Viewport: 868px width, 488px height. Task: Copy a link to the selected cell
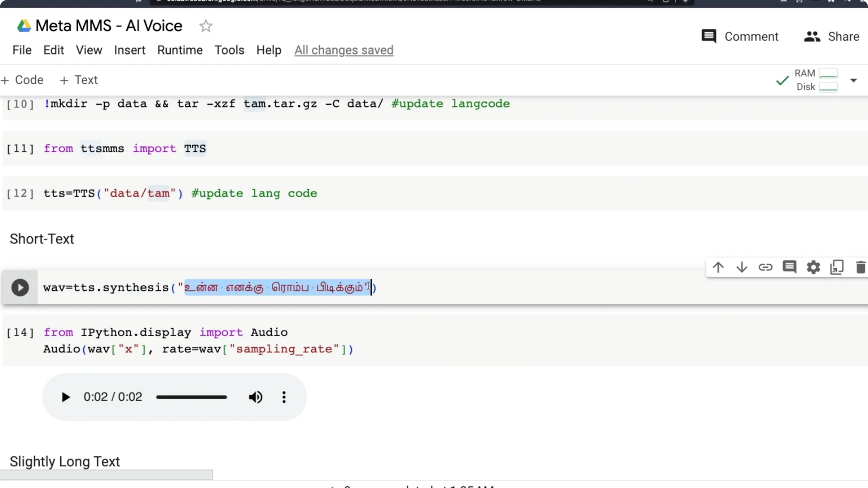coord(766,267)
